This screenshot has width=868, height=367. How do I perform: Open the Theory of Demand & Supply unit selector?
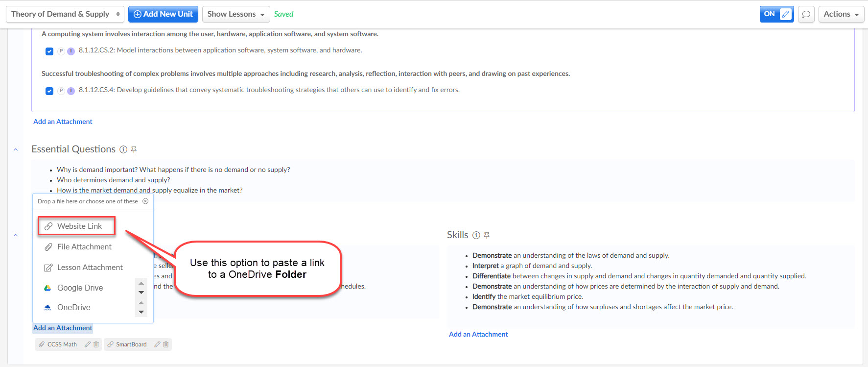(65, 14)
